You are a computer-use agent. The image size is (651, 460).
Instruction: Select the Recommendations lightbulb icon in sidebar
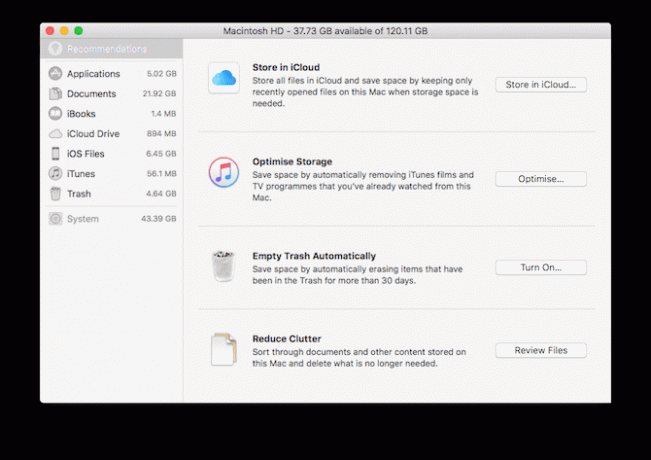pyautogui.click(x=55, y=49)
